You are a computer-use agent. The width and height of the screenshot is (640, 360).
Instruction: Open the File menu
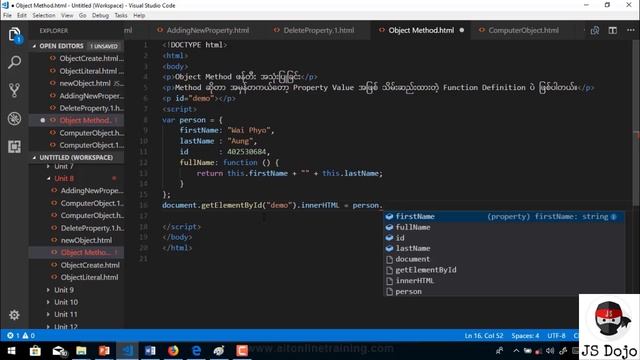point(7,16)
